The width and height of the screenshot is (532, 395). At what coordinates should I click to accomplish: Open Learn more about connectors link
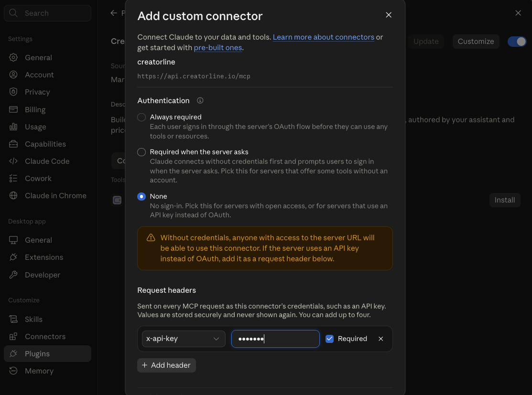[323, 37]
